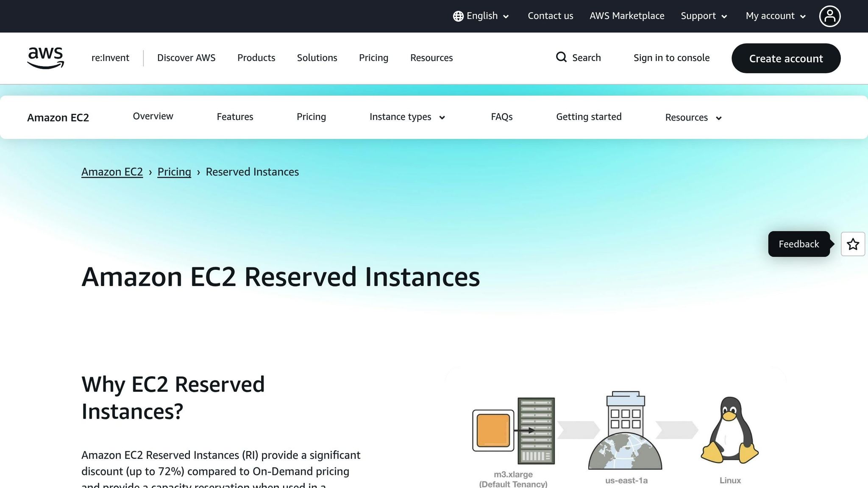The image size is (868, 488).
Task: Open the FAQs section
Action: point(501,117)
